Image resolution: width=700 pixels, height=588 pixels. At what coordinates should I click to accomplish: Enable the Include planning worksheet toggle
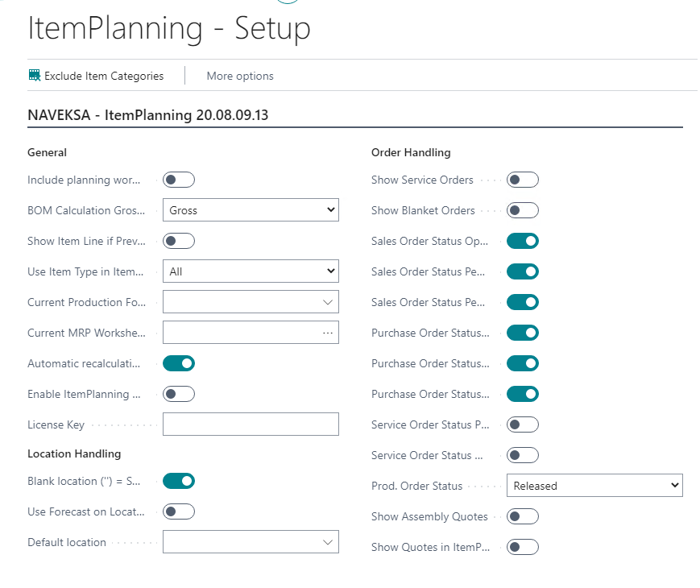pos(178,180)
